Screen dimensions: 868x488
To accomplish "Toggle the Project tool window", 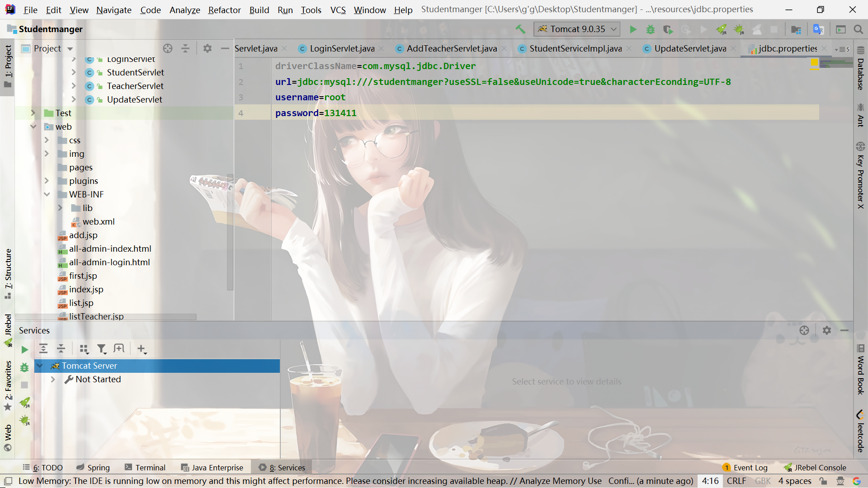I will coord(8,67).
